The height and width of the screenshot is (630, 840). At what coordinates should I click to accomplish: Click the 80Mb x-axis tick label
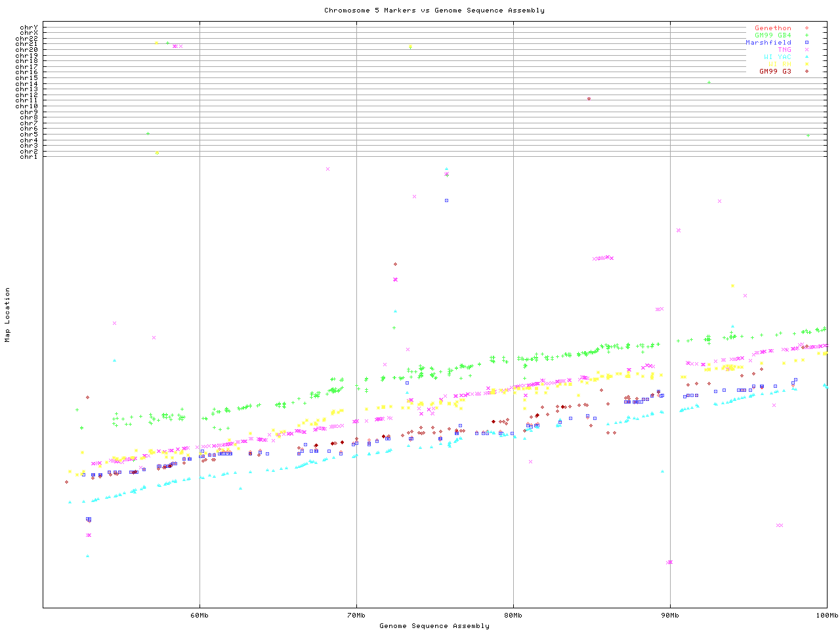(x=513, y=616)
